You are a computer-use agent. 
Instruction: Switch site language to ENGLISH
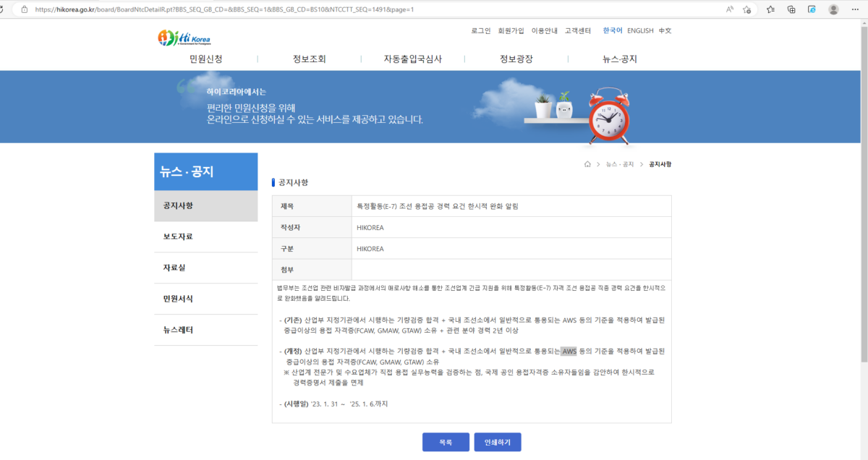[x=639, y=30]
